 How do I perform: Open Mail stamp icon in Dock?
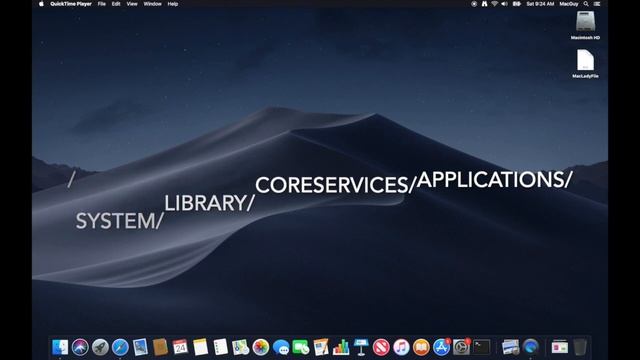(x=140, y=347)
